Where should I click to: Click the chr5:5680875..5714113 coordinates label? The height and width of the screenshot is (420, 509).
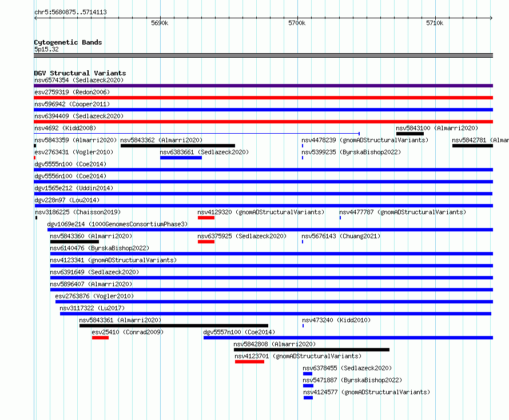click(70, 12)
